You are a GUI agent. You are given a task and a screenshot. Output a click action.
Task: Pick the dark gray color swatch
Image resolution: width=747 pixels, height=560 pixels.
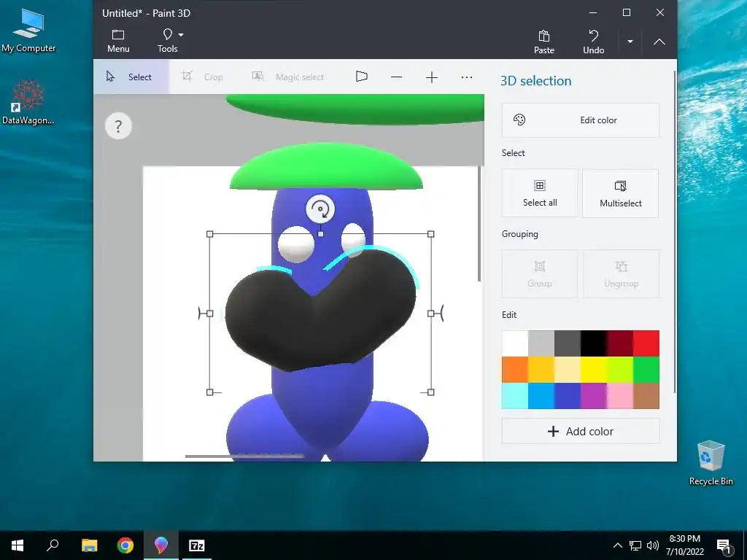[x=568, y=343]
